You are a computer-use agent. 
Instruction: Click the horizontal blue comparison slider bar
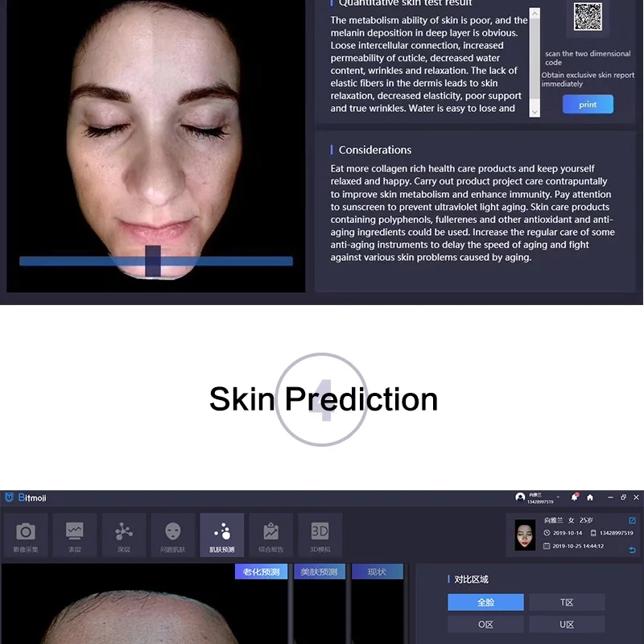[156, 261]
